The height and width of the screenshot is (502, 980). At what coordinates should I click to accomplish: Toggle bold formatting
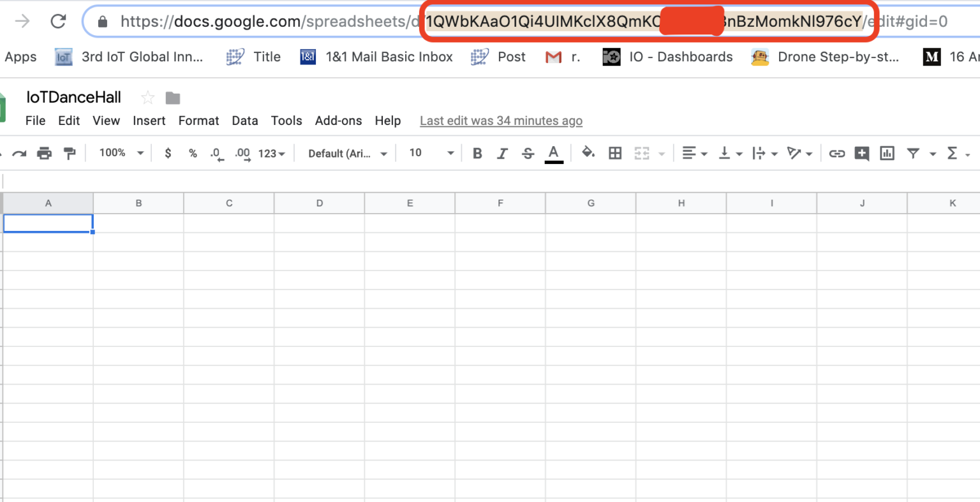pyautogui.click(x=477, y=153)
